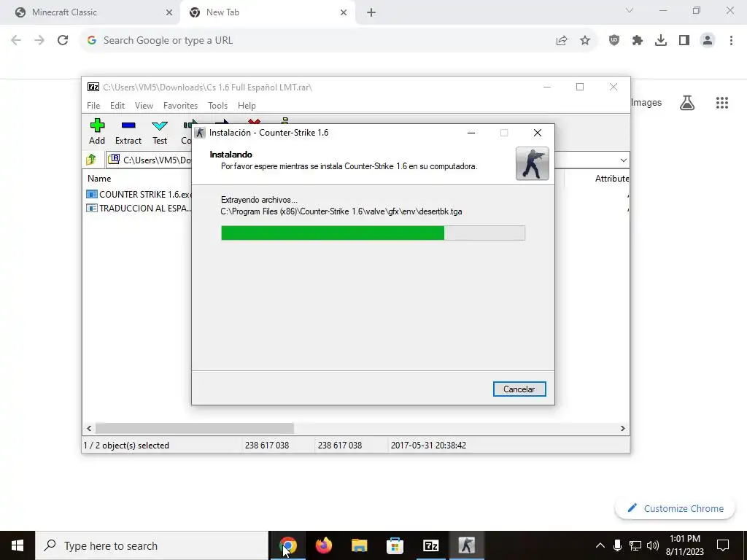The height and width of the screenshot is (560, 747).
Task: Close the New Tab tab
Action: point(344,13)
